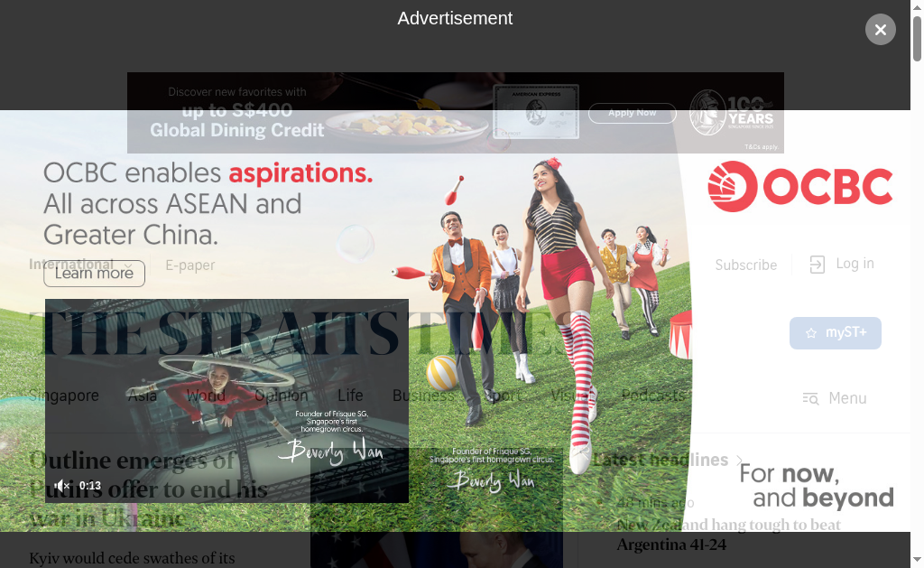The width and height of the screenshot is (924, 568).
Task: Click the OCBC circus video thumbnail
Action: 226,401
